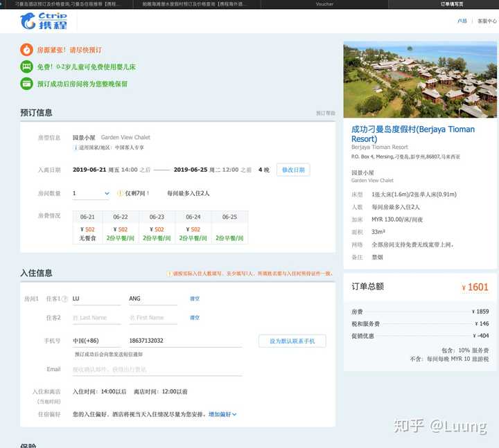
Task: Click the user account link beside 客服中心
Action: 462,21
